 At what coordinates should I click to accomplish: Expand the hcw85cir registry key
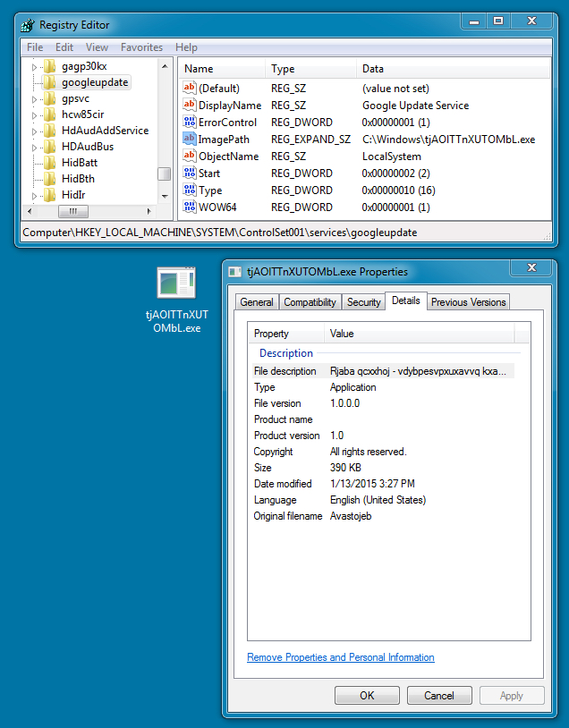pyautogui.click(x=35, y=115)
